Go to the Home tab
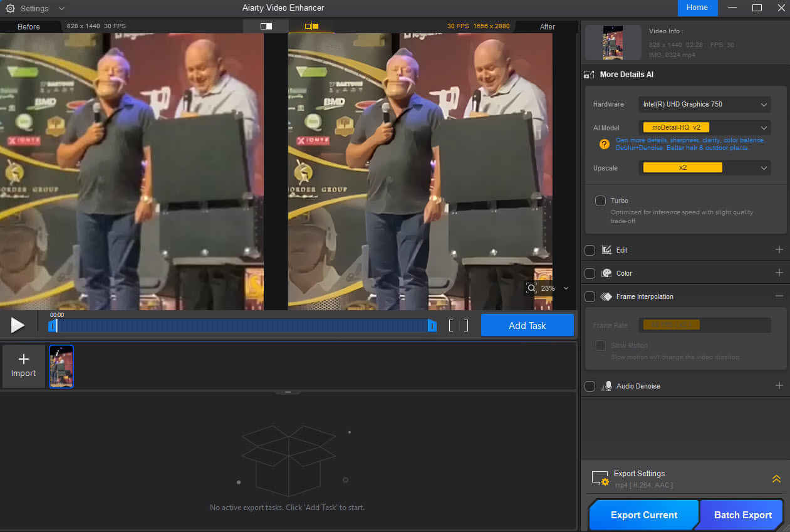Image resolution: width=790 pixels, height=532 pixels. tap(698, 8)
